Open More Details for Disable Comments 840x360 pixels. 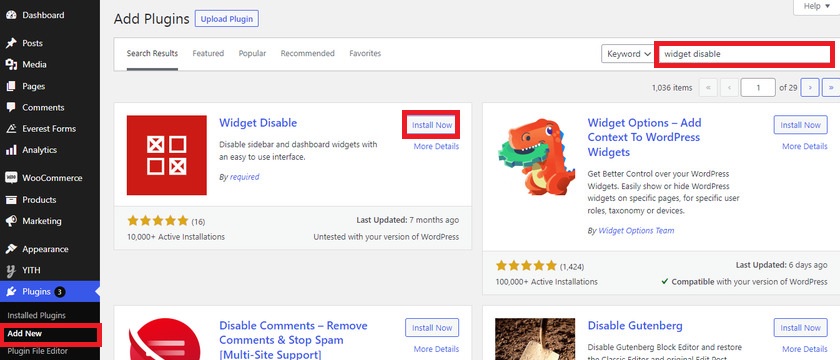click(436, 349)
